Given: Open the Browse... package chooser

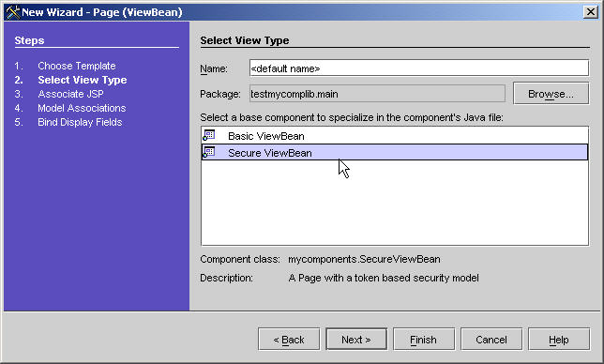Looking at the screenshot, I should click(551, 94).
